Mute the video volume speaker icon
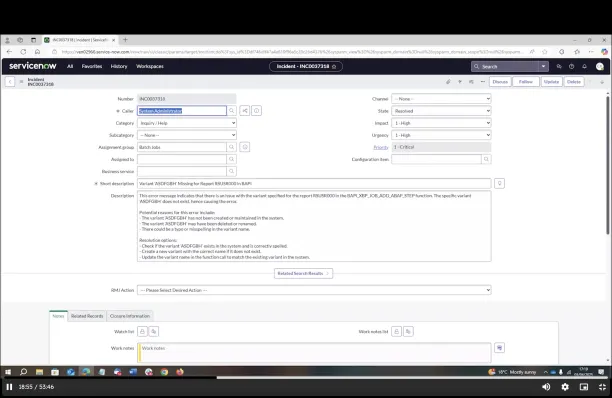612x398 pixels. pyautogui.click(x=546, y=387)
